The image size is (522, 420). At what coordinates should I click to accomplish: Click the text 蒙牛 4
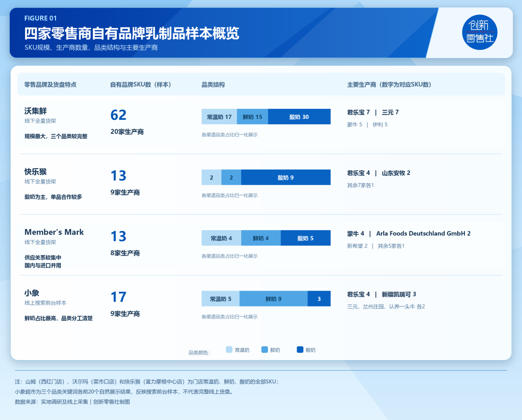coord(356,233)
